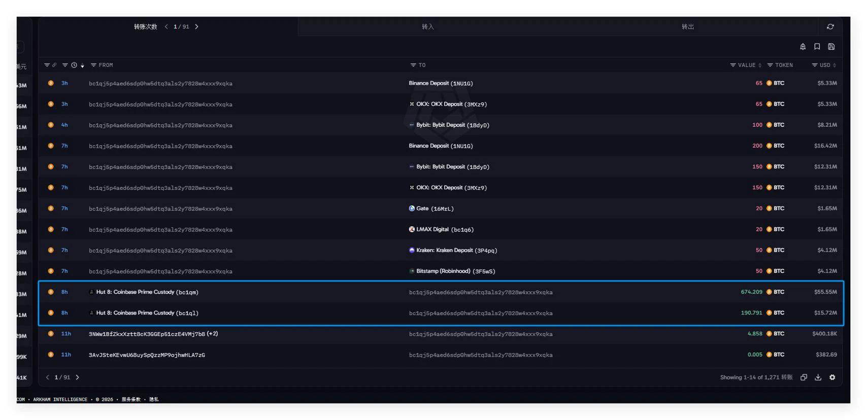Click address 3NWw1BfZkxXztt8cK3GGEp51czE4VMj7b8 (+2)
This screenshot has height=420, width=868.
[153, 334]
